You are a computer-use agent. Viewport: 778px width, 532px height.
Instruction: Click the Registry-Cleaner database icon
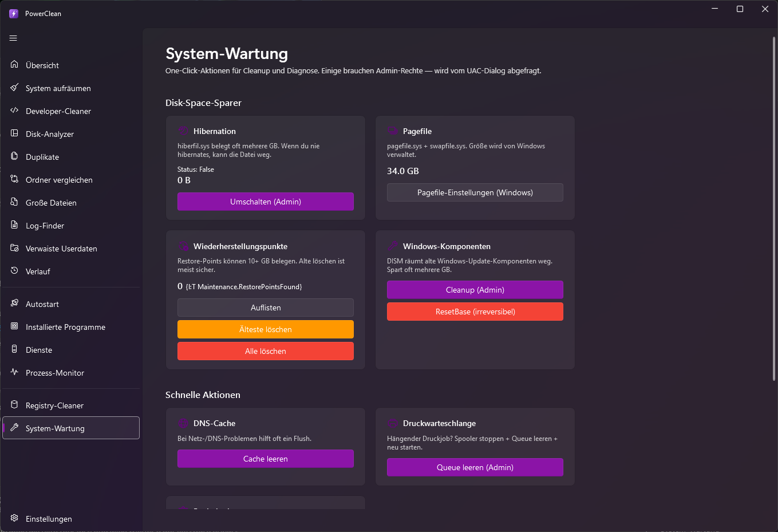point(14,405)
